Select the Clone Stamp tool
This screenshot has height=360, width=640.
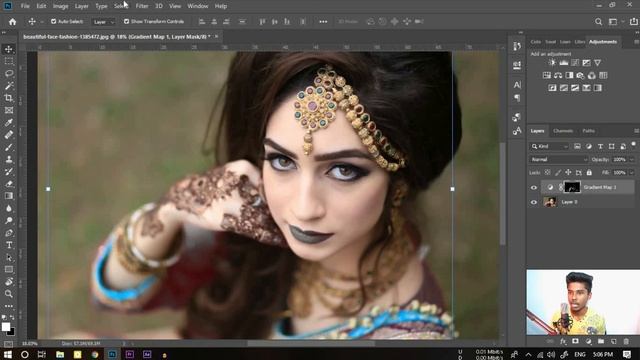(x=9, y=160)
